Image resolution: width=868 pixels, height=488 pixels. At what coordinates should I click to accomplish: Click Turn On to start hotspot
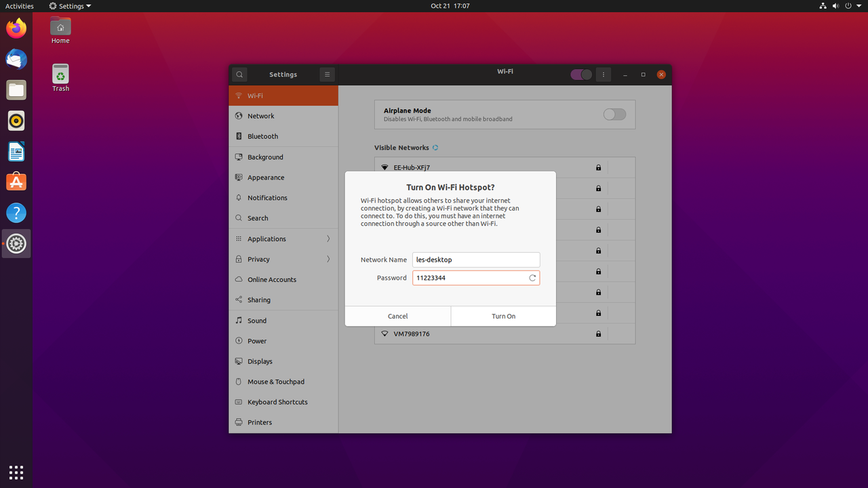pos(503,317)
